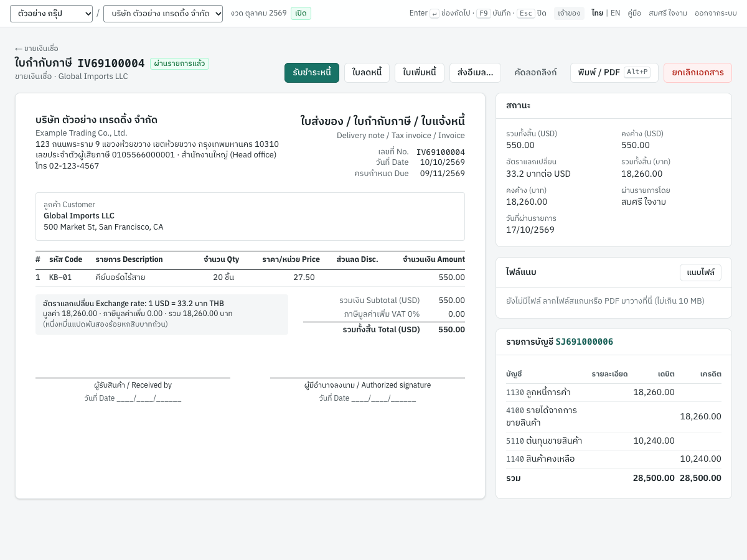
Task: Click the เจ้าของ owner role badge
Action: [569, 13]
